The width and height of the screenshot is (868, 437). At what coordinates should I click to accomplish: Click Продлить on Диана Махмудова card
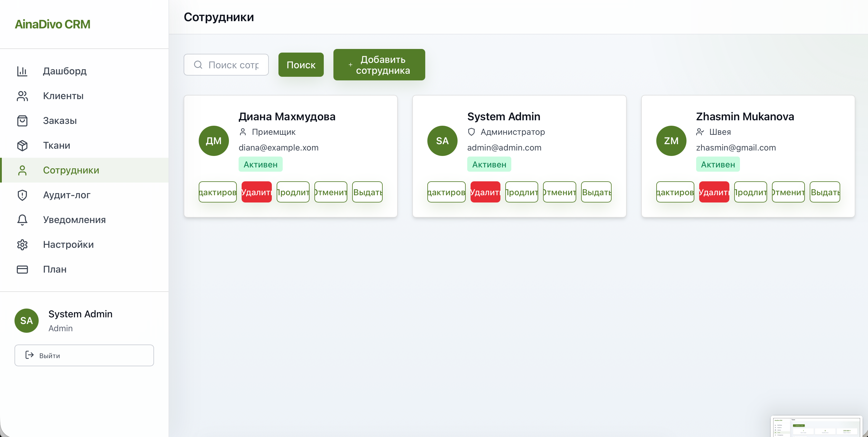(x=293, y=192)
